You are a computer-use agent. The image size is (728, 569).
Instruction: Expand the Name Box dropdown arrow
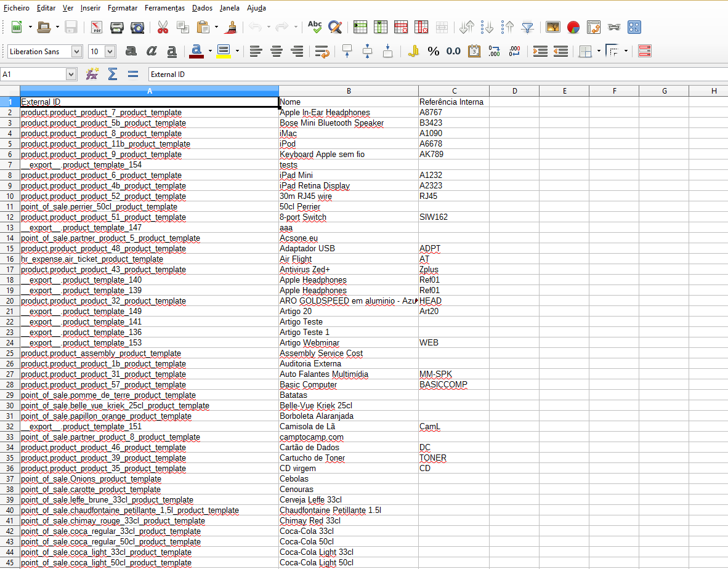coord(71,75)
